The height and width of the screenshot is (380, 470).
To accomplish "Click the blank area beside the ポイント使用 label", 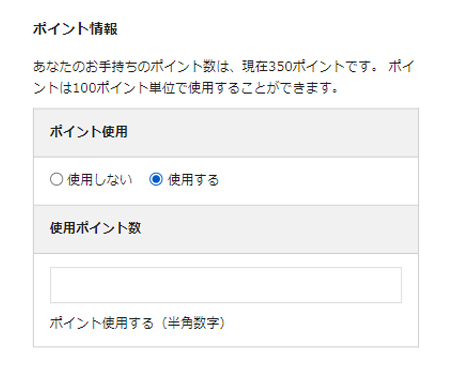I will click(272, 132).
